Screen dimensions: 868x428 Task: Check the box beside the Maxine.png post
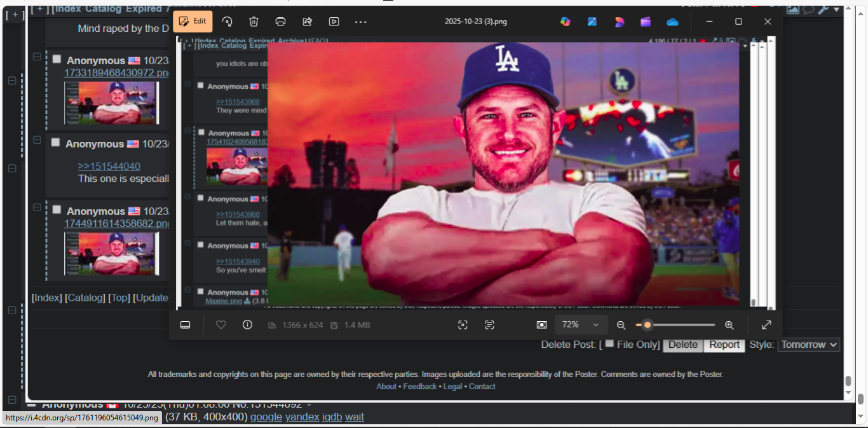pyautogui.click(x=200, y=292)
